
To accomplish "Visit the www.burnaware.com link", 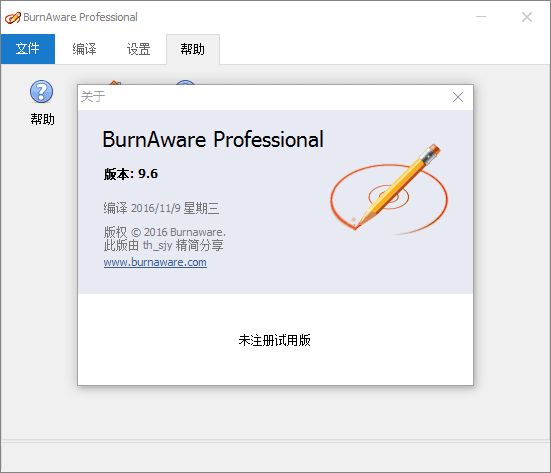I will click(155, 262).
